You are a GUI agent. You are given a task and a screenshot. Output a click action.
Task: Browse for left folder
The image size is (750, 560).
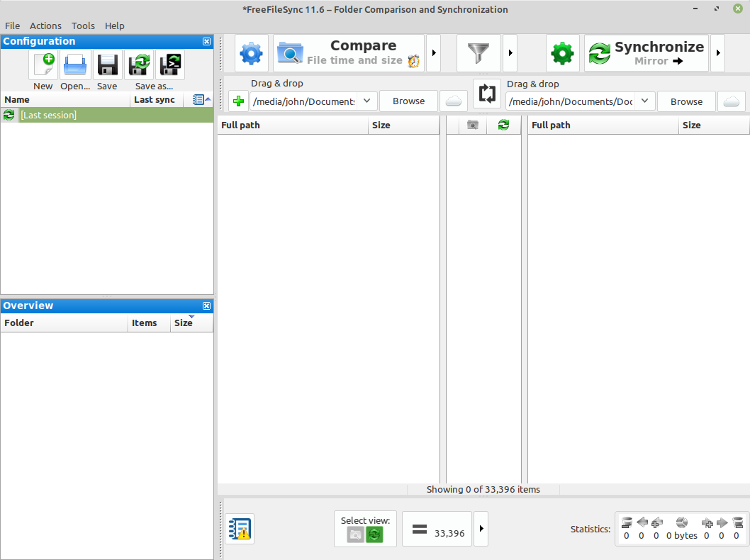[x=408, y=101]
